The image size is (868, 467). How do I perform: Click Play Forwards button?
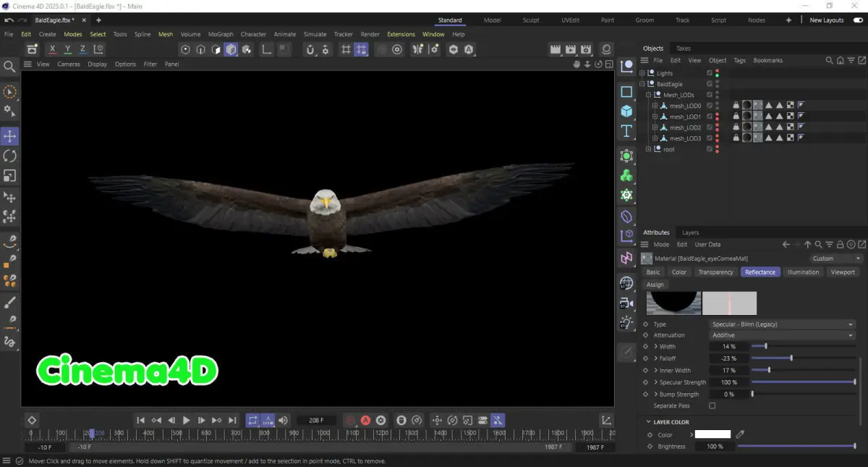pyautogui.click(x=187, y=420)
